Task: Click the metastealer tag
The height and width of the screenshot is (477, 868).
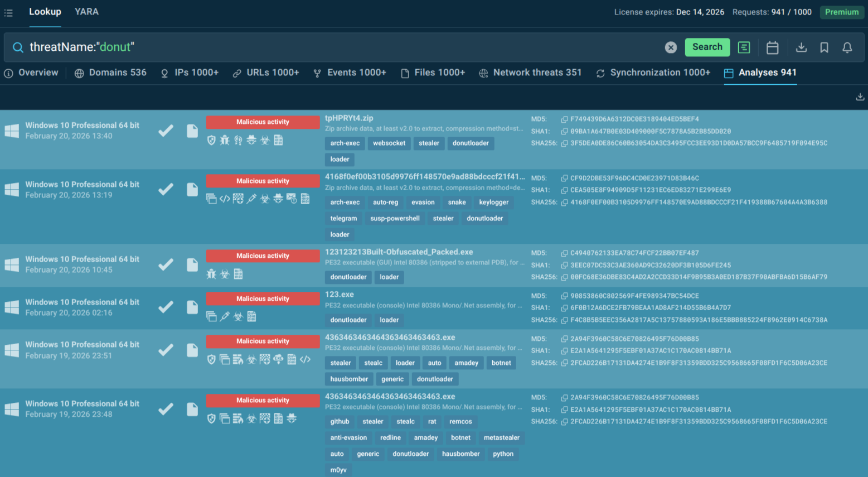Action: click(501, 438)
